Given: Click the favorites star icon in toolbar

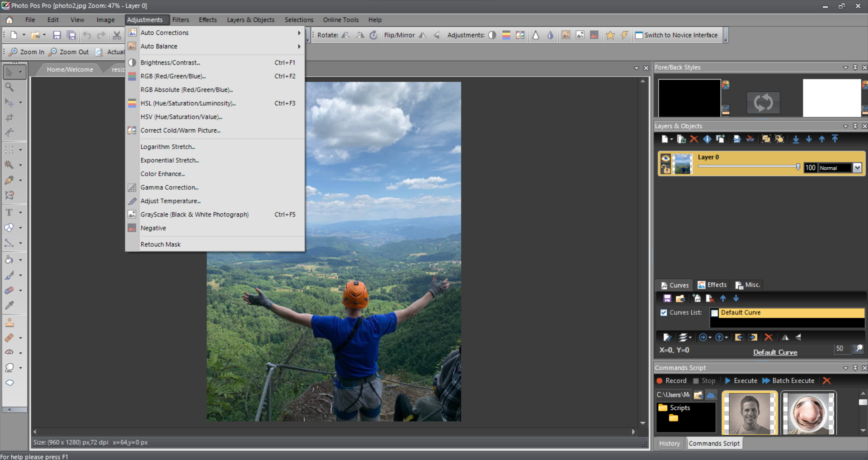Looking at the screenshot, I should click(x=610, y=35).
